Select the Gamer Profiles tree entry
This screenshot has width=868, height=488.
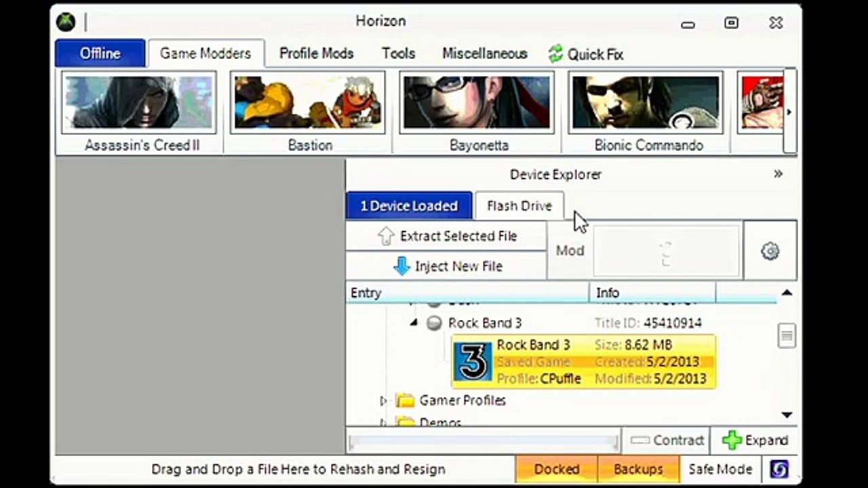[x=462, y=401]
